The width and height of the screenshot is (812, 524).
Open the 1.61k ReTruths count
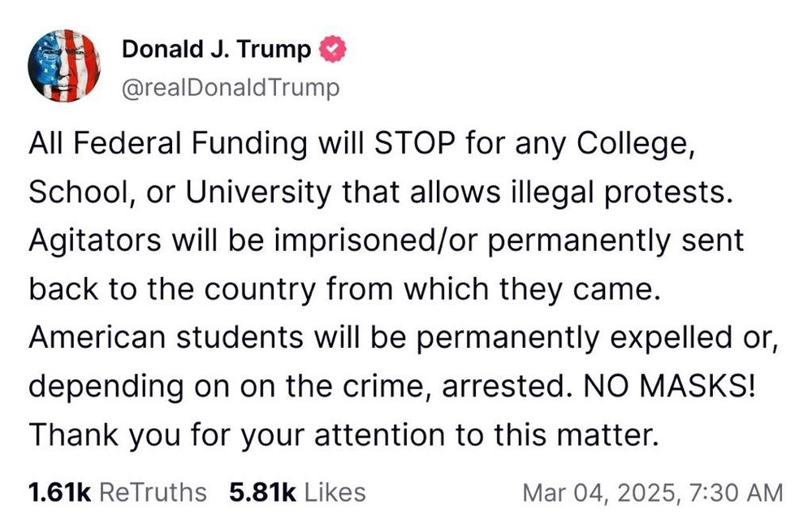point(117,492)
